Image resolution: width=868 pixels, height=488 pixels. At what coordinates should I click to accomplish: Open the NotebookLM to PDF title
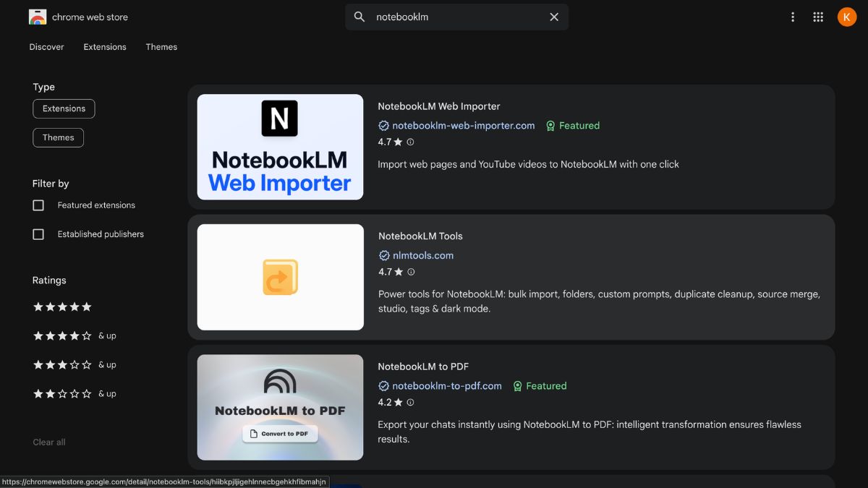423,367
